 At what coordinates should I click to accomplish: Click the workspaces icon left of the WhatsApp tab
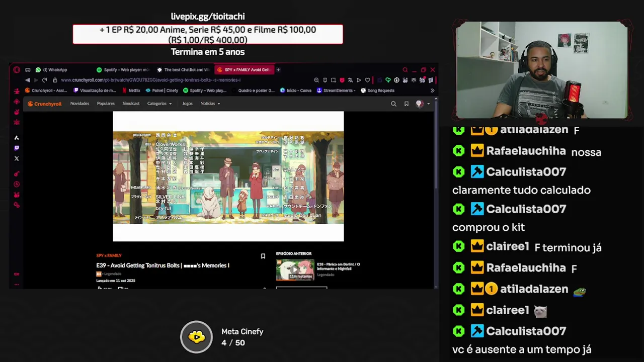click(x=28, y=70)
